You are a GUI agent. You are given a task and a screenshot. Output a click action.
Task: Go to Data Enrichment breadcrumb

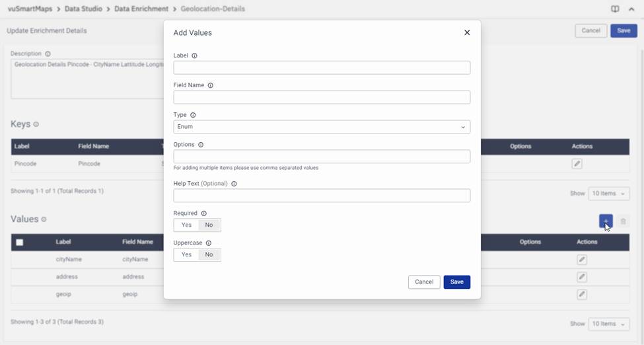click(141, 9)
